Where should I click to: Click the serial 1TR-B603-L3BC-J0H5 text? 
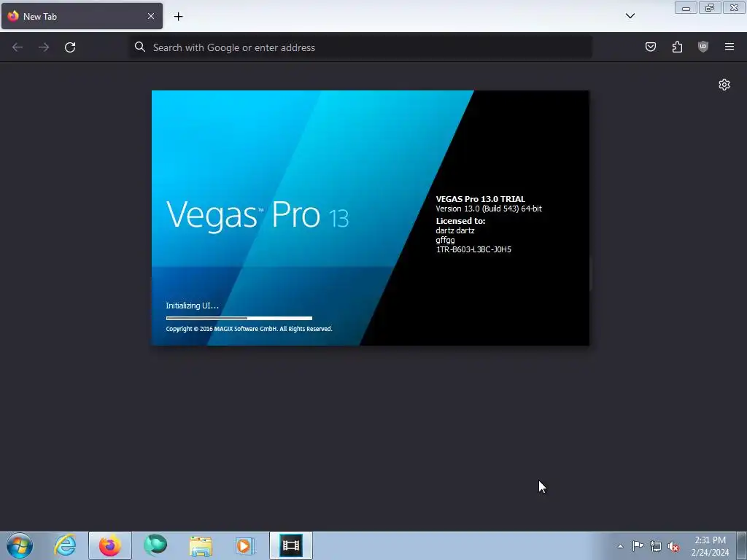[x=473, y=249]
